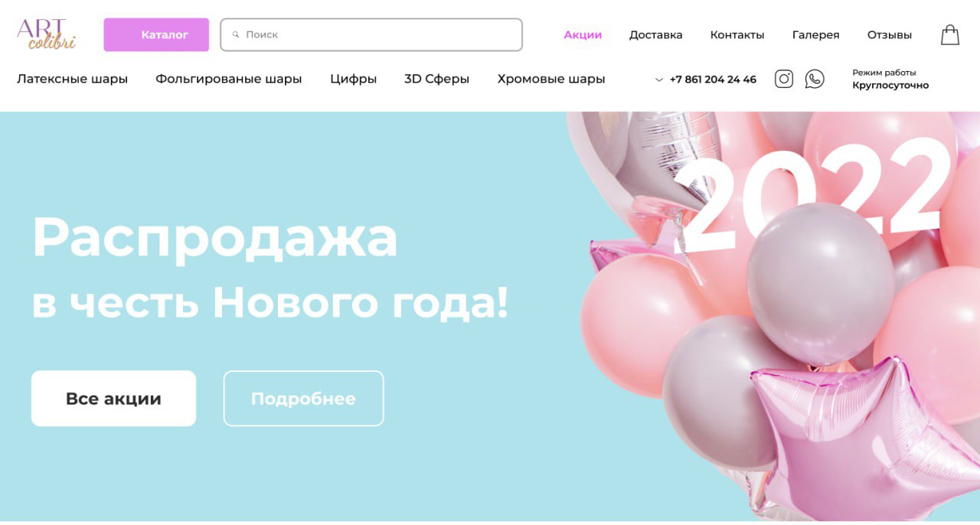Select the Фольгированые шары category
This screenshot has width=980, height=525.
click(229, 79)
